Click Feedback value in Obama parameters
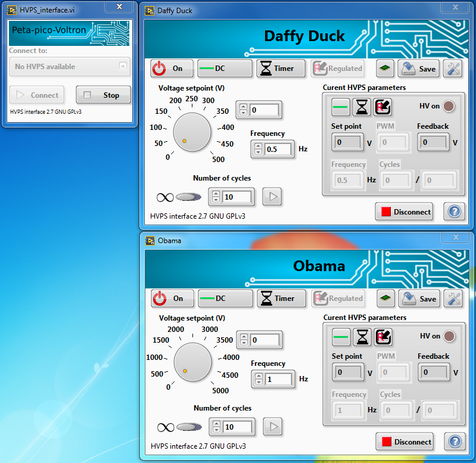Screen dimensions: 476x463 pyautogui.click(x=434, y=372)
